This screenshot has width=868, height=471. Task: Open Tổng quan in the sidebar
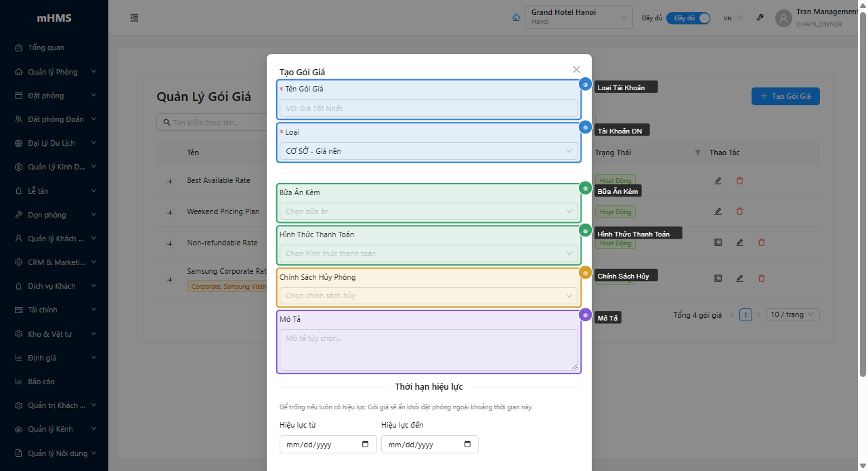tap(46, 47)
